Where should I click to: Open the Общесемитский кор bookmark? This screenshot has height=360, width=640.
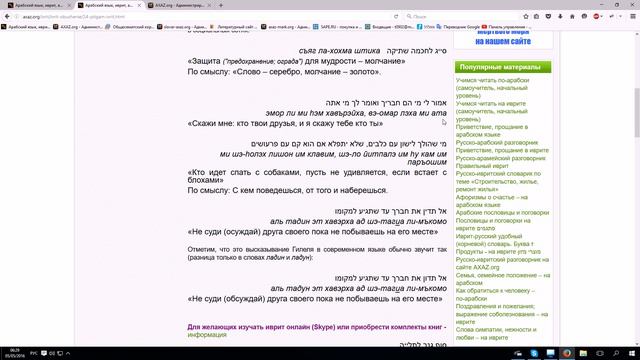pyautogui.click(x=129, y=27)
